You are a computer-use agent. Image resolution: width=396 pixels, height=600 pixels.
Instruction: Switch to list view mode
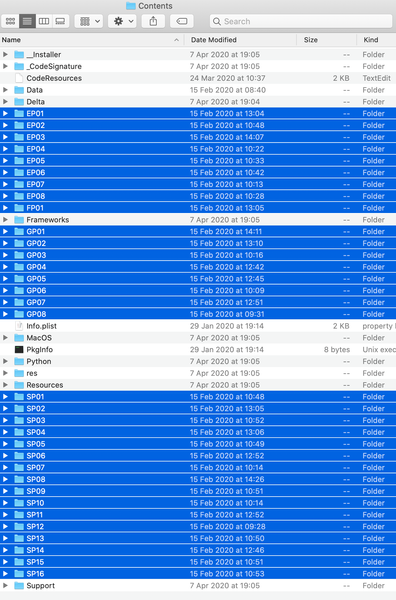[27, 21]
